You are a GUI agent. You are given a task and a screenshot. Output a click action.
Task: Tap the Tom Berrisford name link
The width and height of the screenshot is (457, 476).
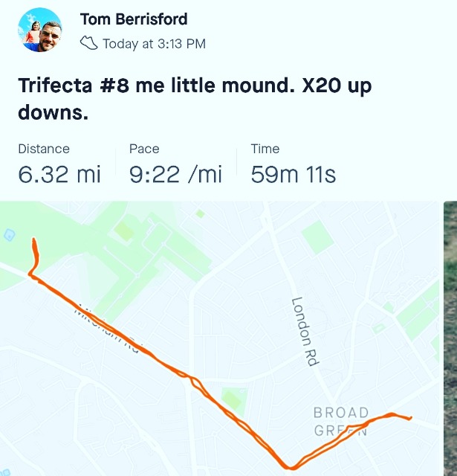pyautogui.click(x=134, y=19)
